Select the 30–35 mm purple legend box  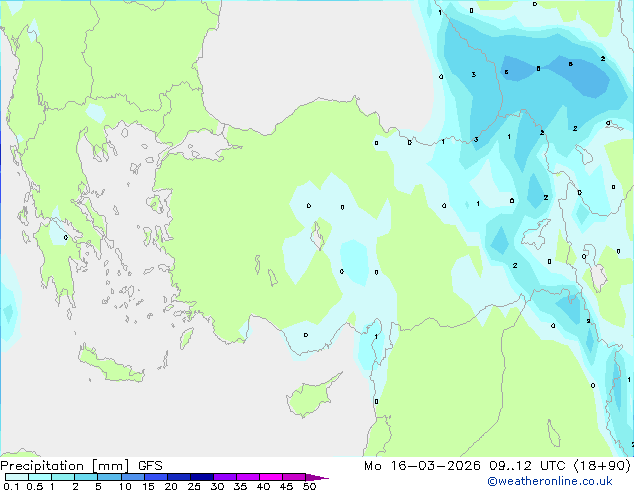coord(224,477)
